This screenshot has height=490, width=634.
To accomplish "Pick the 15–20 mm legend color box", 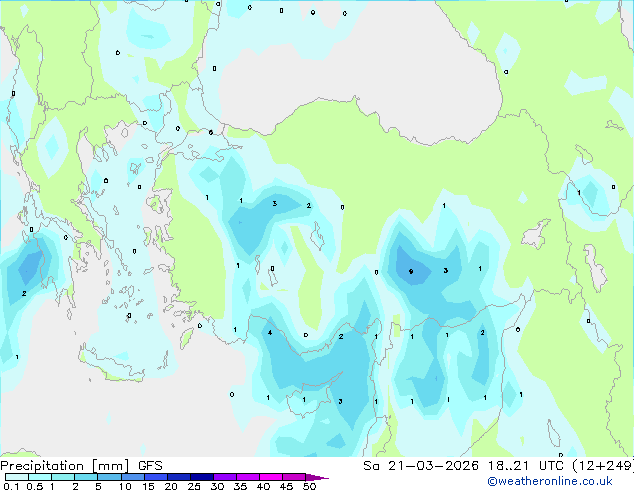I will [156, 477].
